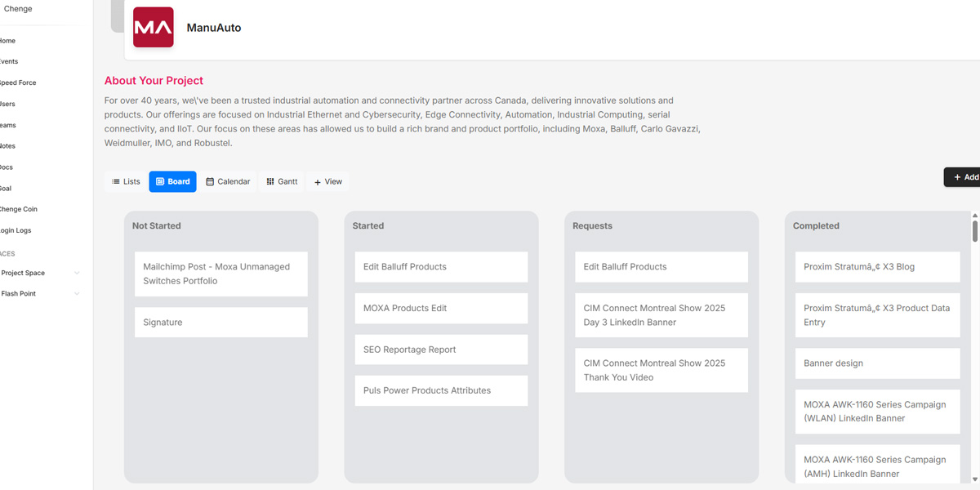Go to Speed Force in sidebar
The image size is (980, 490).
click(x=18, y=83)
